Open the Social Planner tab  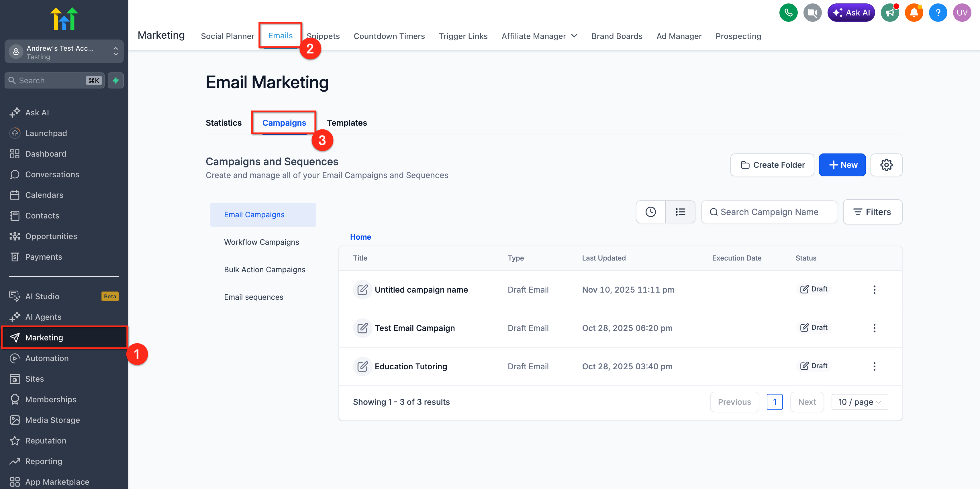227,36
